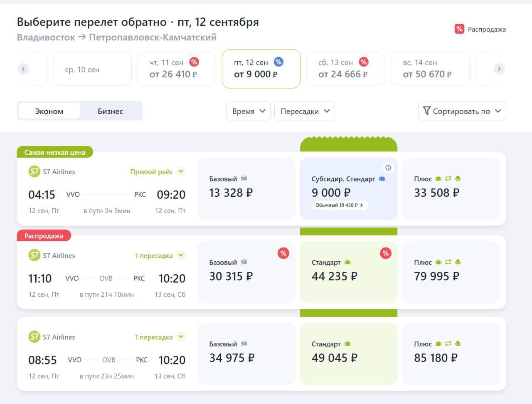Image resolution: width=532 pixels, height=404 pixels.
Task: Click previous dates arrow in date carousel
Action: click(23, 69)
